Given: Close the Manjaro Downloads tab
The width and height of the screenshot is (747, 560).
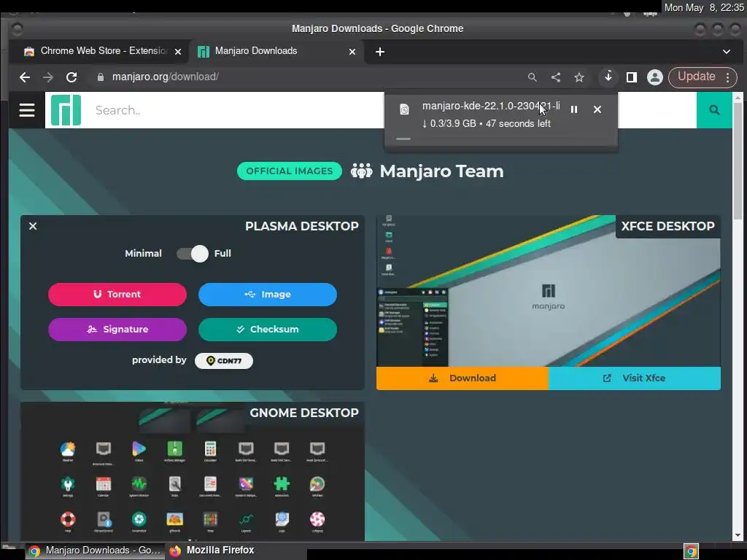Looking at the screenshot, I should click(352, 52).
